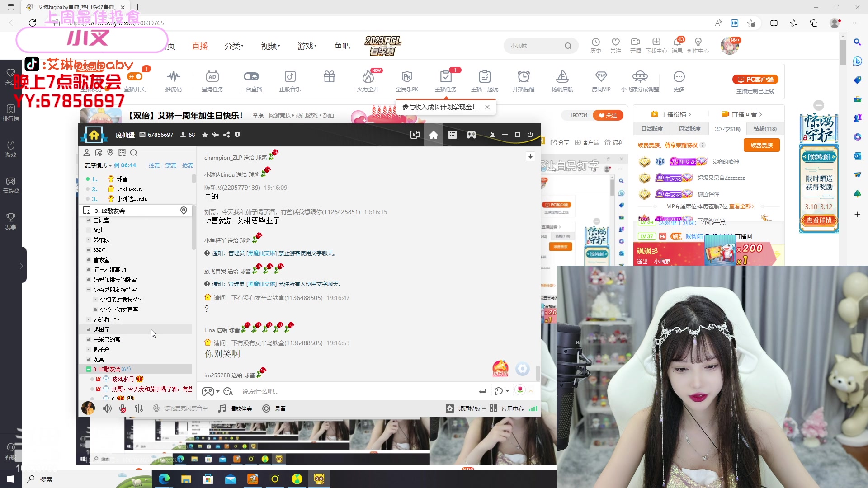
Task: Open the 分类 dropdown in Douyu nav
Action: pyautogui.click(x=234, y=46)
